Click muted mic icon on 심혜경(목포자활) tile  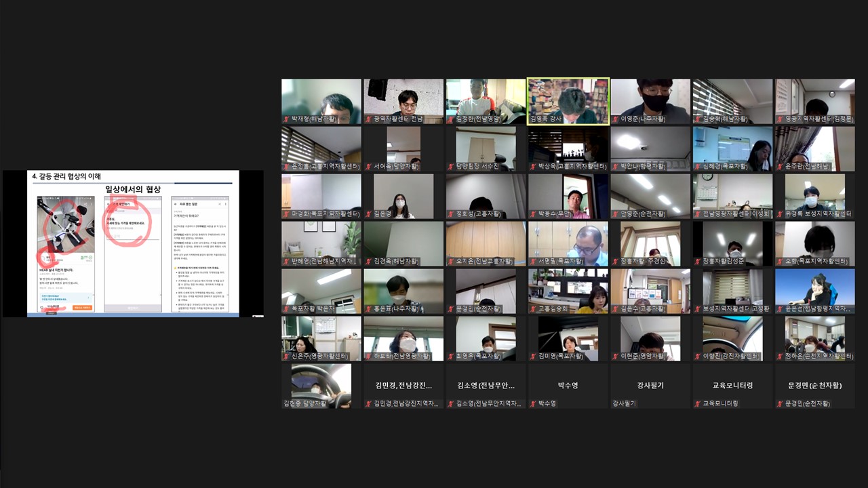tap(697, 167)
